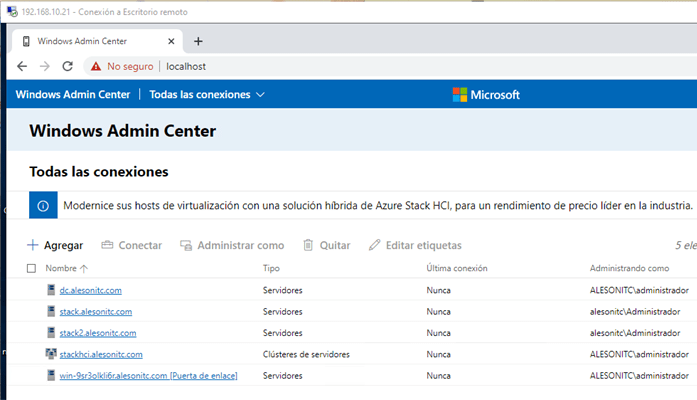Open the stackhci.alesonitc.com cluster link
The width and height of the screenshot is (697, 400).
(101, 354)
